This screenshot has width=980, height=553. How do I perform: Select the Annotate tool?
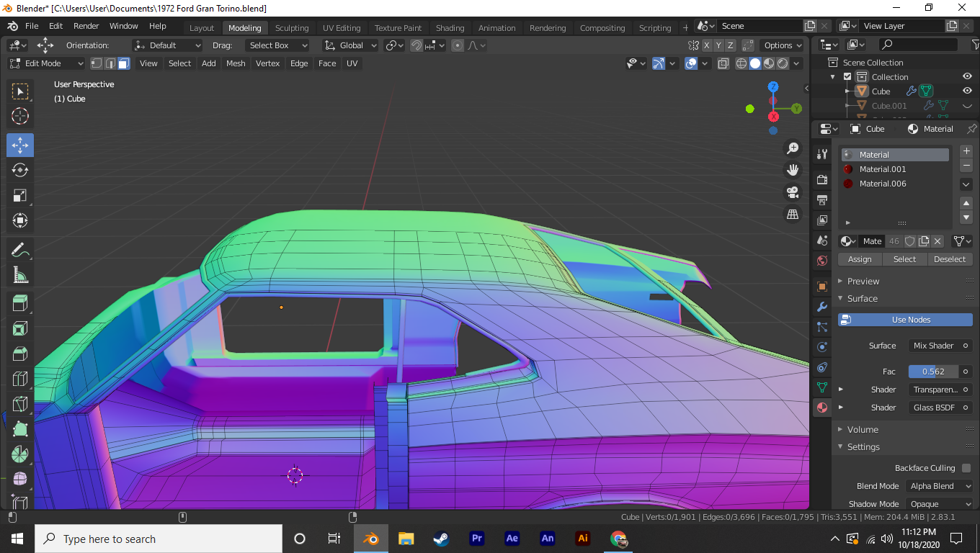pos(20,249)
